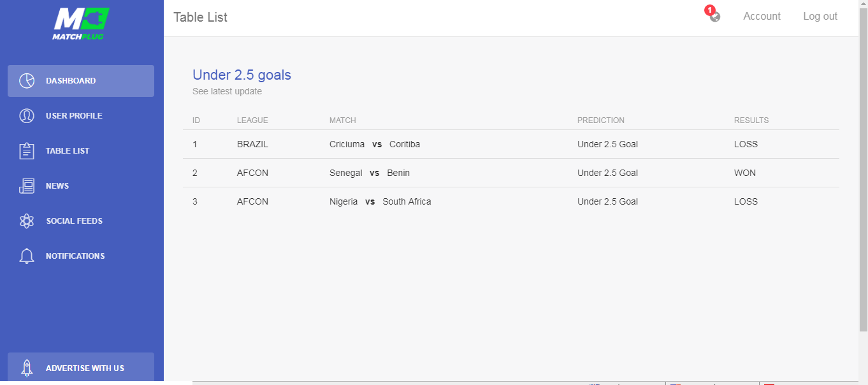Click the Table List clipboard icon

point(27,151)
